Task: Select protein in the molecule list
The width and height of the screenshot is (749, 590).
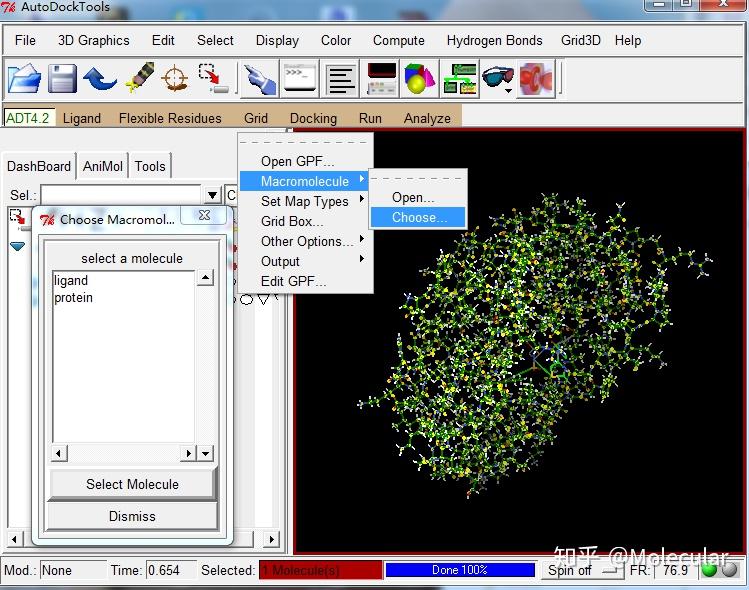Action: [x=74, y=298]
